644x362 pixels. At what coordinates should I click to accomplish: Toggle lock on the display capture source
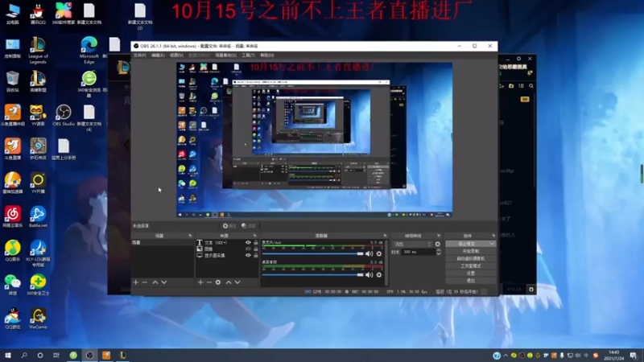[256, 255]
